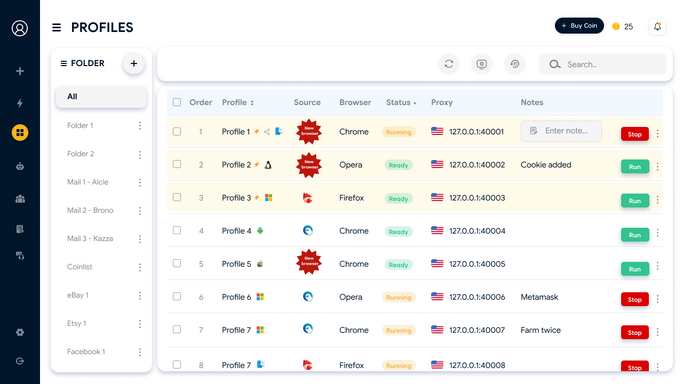Check the checkbox for order 8 row
This screenshot has height=384, width=683.
coord(177,364)
